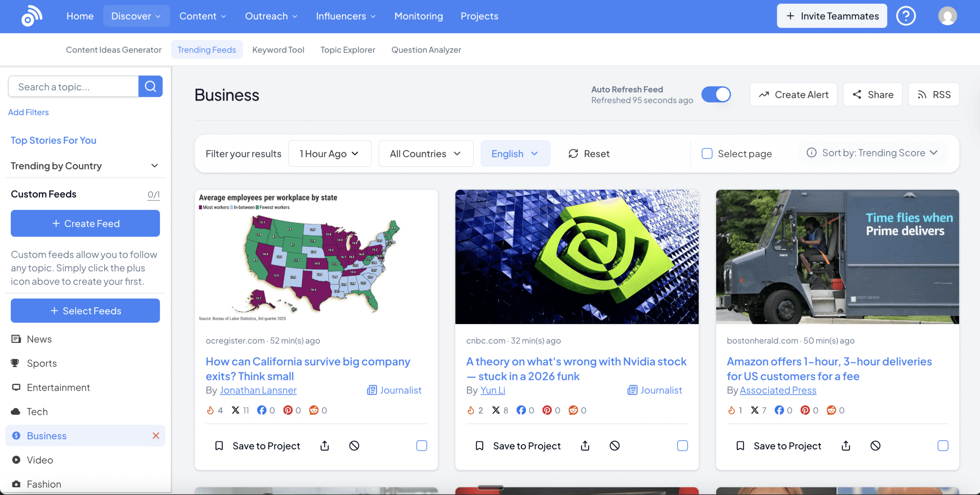Block the Amazon article with ban icon
980x495 pixels.
(875, 446)
